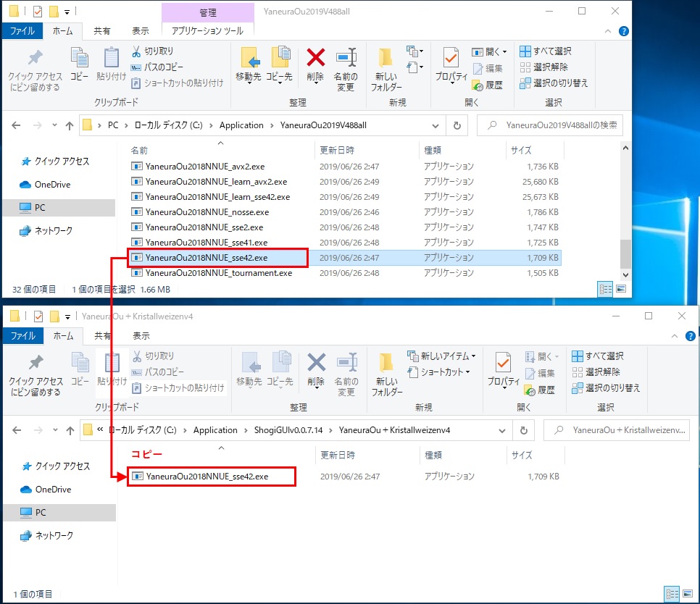Viewport: 700px width, 604px height.
Task: Open View (表示) tab in bottom window
Action: click(x=141, y=336)
